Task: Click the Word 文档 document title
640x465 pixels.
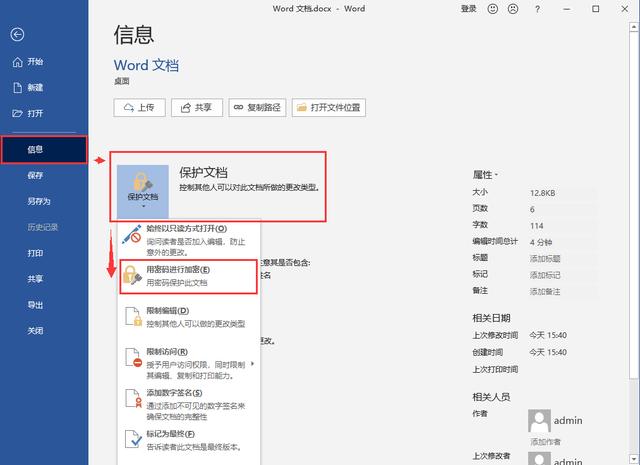Action: click(x=146, y=65)
